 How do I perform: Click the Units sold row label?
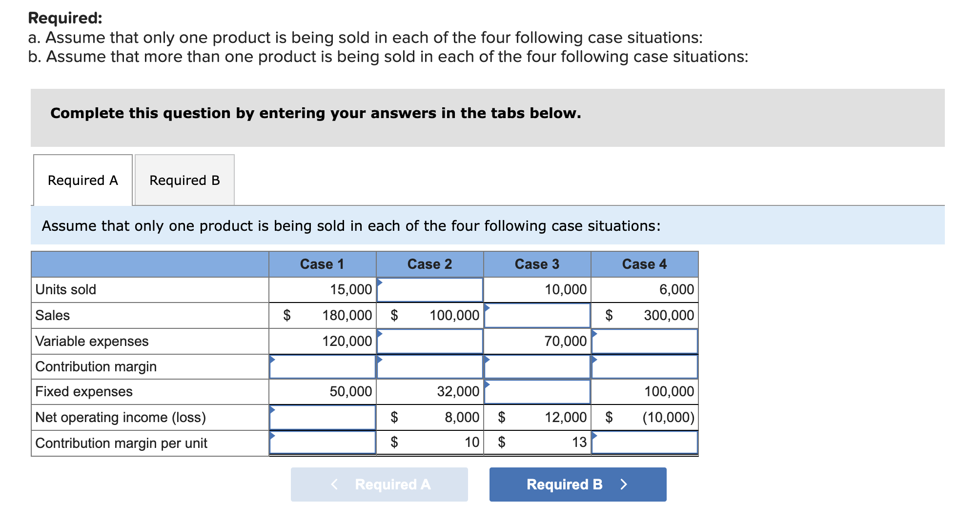click(65, 289)
